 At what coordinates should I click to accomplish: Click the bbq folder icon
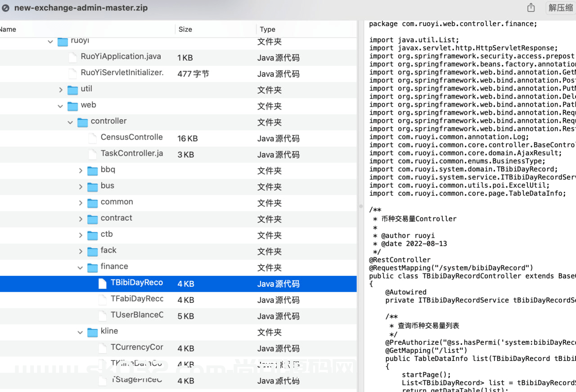tap(92, 171)
